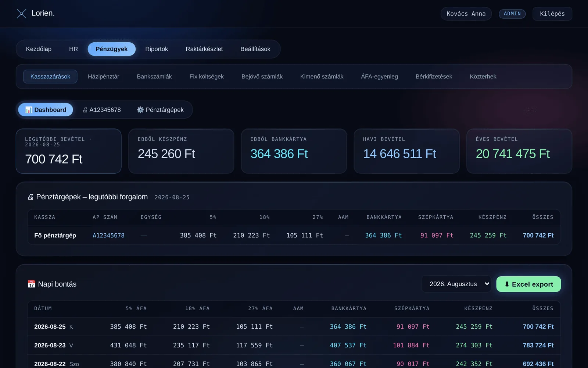Click the 101 884 Ft Szépkártya cell
The height and width of the screenshot is (368, 588).
(411, 346)
